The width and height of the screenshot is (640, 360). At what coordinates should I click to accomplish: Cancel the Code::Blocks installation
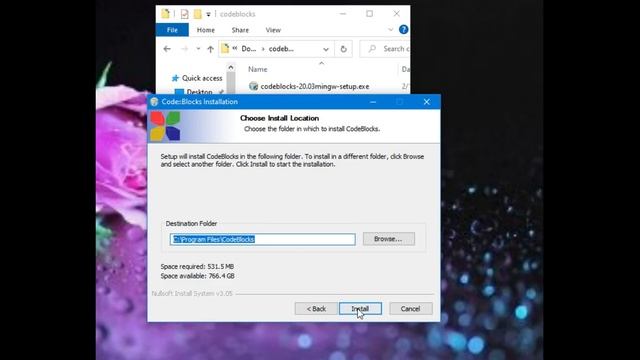point(410,309)
